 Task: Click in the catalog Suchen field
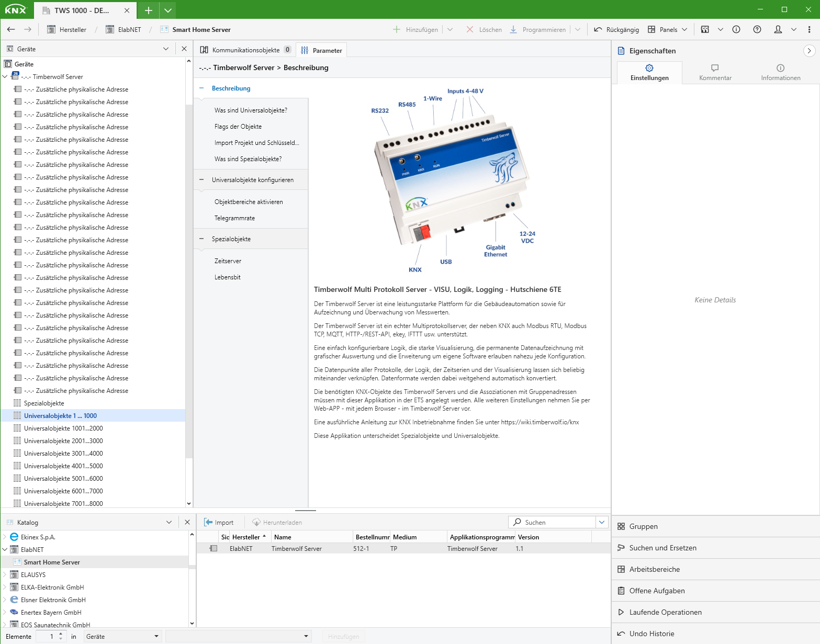553,522
